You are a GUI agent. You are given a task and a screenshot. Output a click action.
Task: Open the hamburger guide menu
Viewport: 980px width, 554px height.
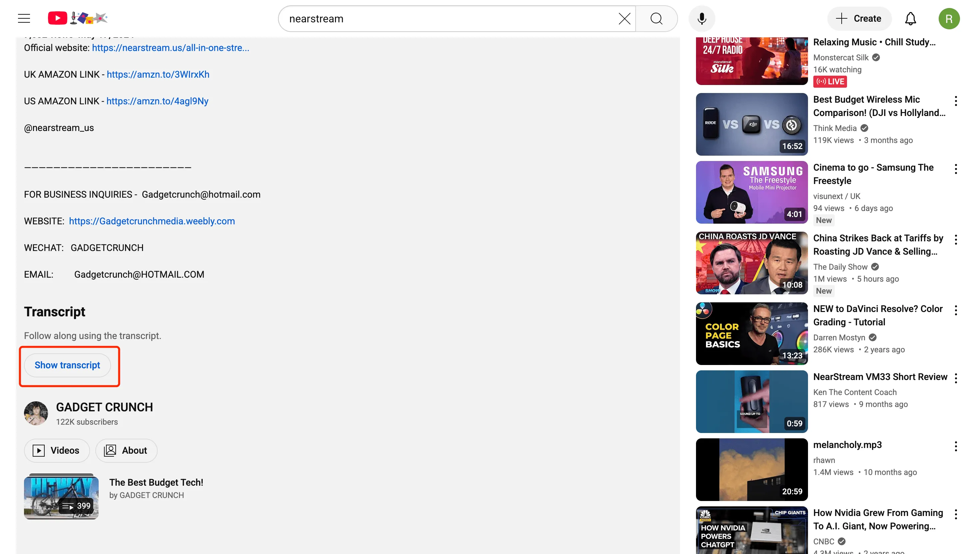[x=24, y=18]
